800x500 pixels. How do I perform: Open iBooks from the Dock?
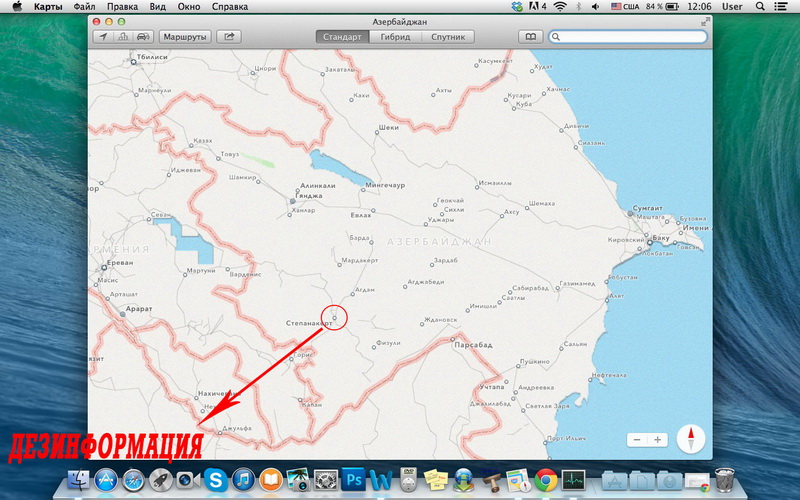pyautogui.click(x=271, y=480)
